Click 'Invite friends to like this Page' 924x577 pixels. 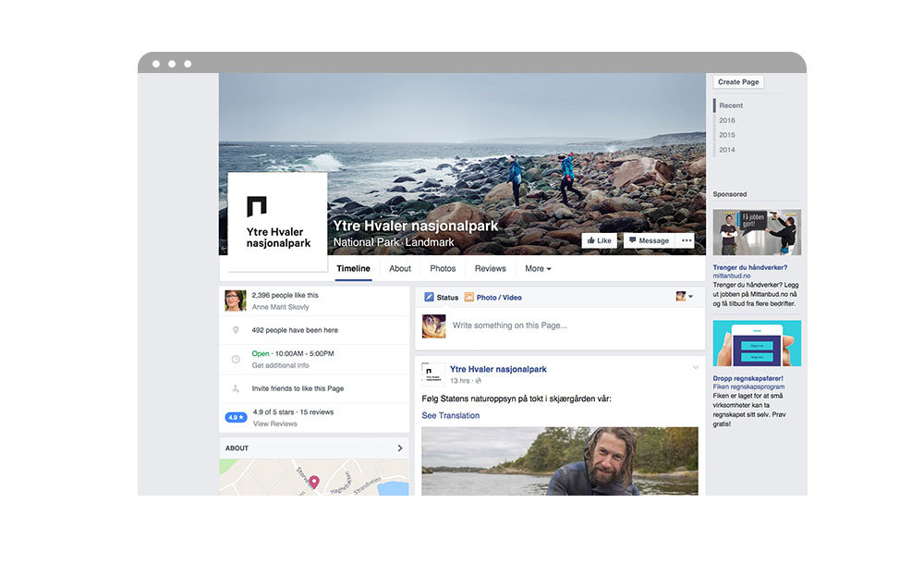coord(298,388)
